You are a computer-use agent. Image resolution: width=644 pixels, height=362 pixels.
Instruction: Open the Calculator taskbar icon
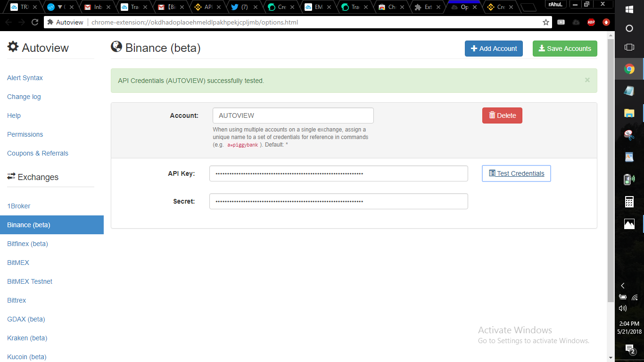pos(629,202)
